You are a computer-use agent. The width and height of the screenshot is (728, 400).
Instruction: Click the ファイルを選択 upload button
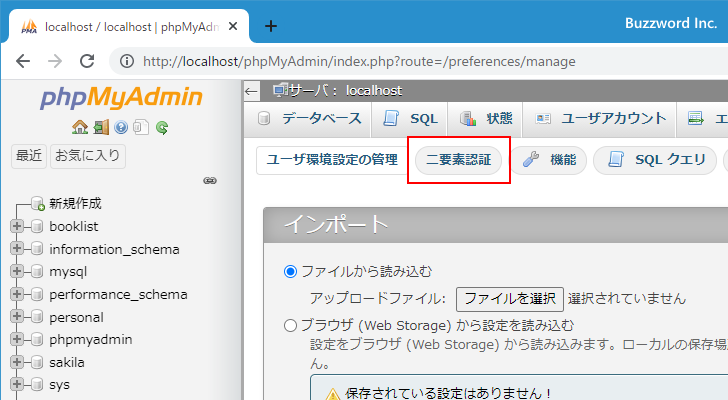point(509,298)
